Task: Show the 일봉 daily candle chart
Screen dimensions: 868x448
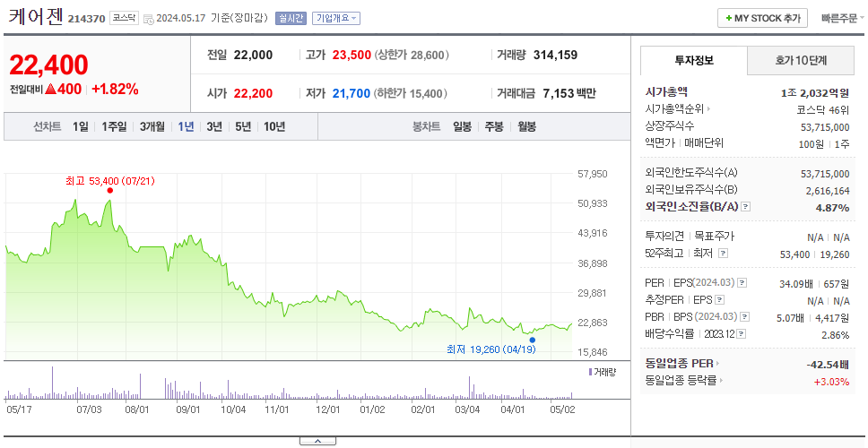Action: pos(462,126)
